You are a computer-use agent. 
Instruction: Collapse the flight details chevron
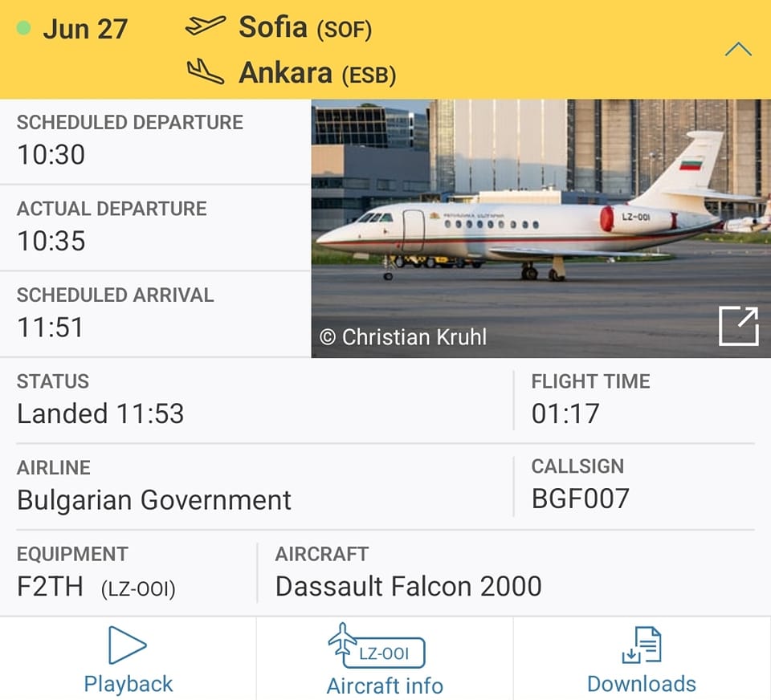tap(738, 50)
